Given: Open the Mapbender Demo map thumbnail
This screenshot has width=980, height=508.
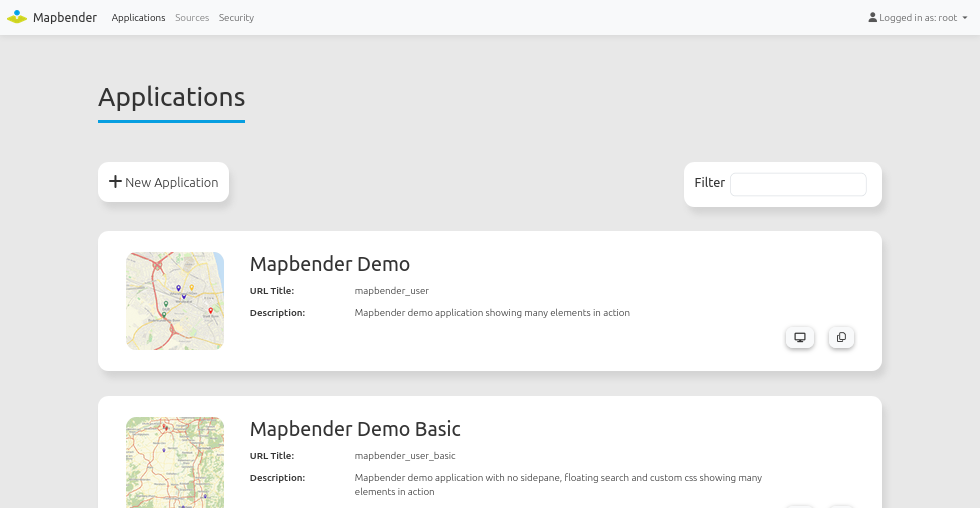Looking at the screenshot, I should pos(175,301).
